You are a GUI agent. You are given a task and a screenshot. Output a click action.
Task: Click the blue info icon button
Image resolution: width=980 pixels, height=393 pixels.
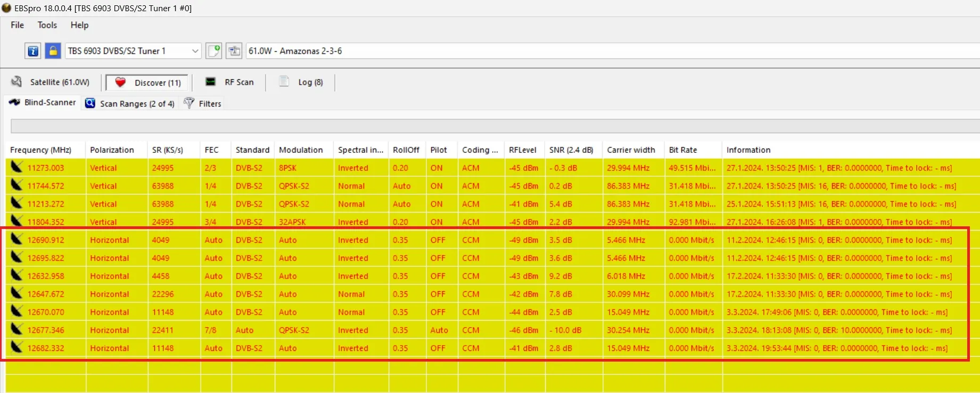click(x=32, y=51)
